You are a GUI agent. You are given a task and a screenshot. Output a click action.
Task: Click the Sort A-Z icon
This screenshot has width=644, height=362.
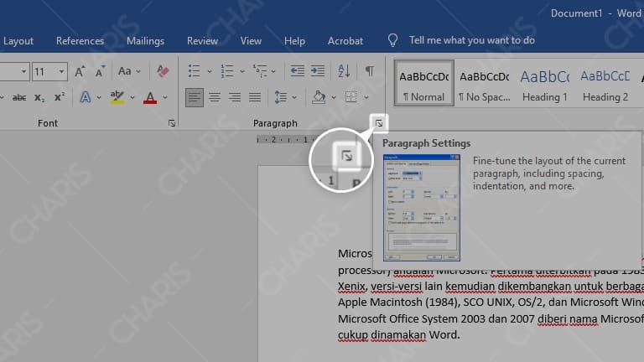coord(344,71)
